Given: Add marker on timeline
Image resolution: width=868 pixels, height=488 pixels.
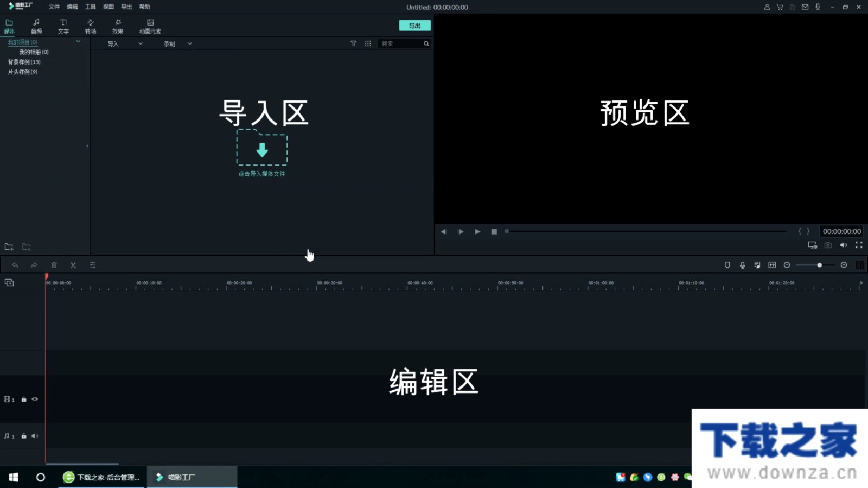Looking at the screenshot, I should pyautogui.click(x=727, y=265).
